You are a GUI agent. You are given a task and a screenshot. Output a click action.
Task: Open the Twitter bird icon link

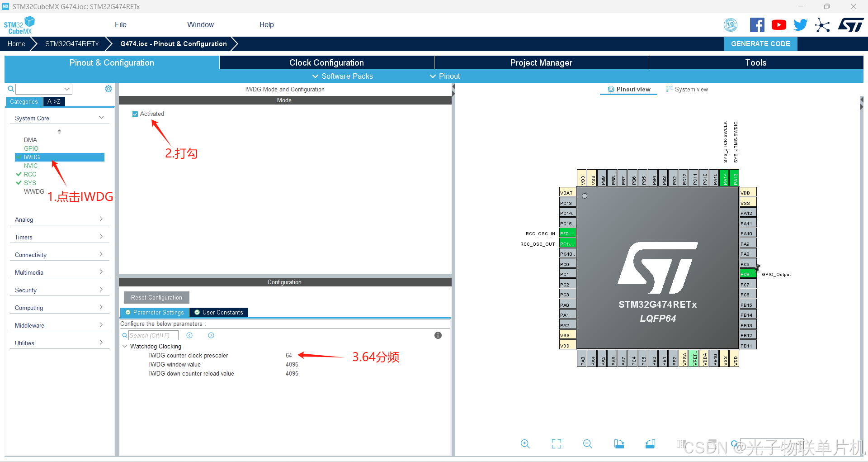tap(800, 25)
